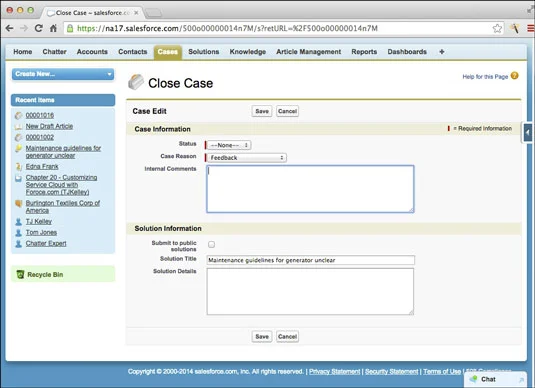Pop out the Chat panel arrow
This screenshot has width=535, height=388.
521,379
